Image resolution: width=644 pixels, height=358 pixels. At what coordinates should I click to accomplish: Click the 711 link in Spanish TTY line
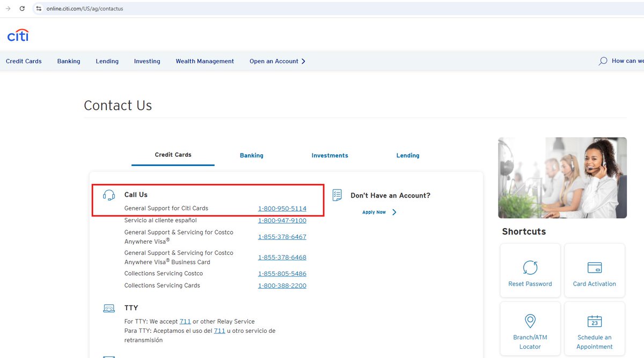(x=219, y=331)
